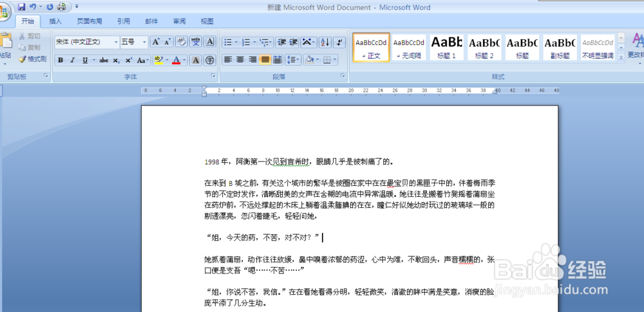Click the Increase Indent icon
Viewport: 644px width, 312px height.
pyautogui.click(x=293, y=42)
